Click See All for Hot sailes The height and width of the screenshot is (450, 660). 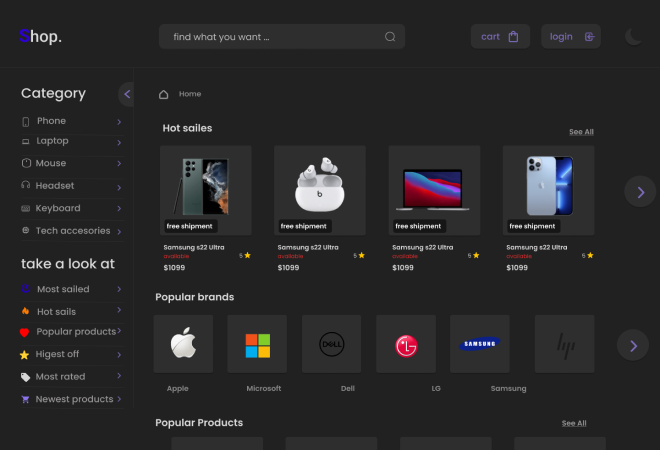pyautogui.click(x=581, y=132)
